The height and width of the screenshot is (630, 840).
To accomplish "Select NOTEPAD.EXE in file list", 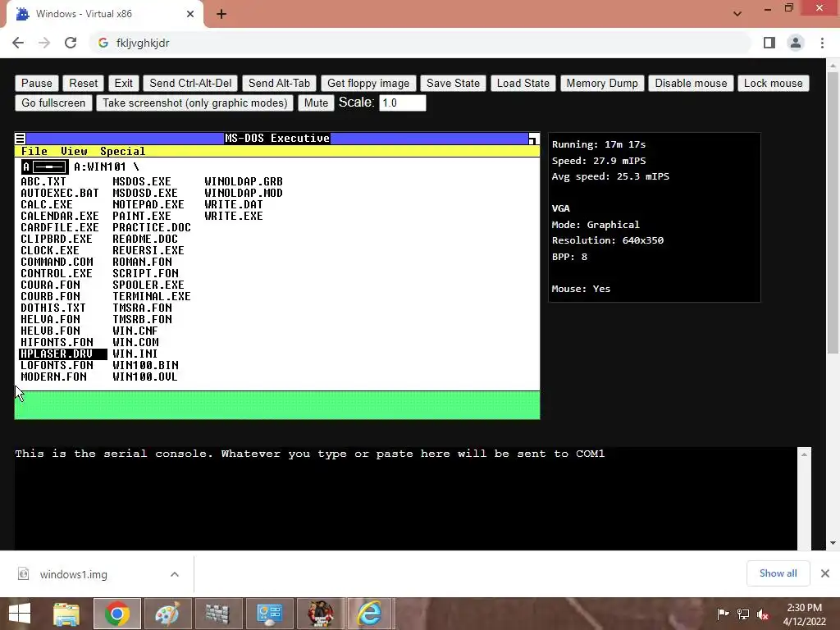I will 148,204.
